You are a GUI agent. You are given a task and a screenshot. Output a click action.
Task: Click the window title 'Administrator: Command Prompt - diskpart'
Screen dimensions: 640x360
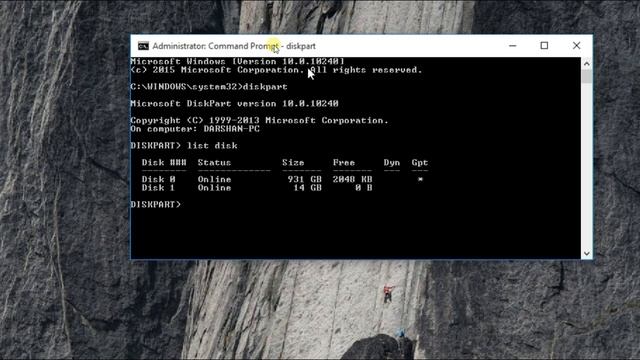tap(234, 46)
